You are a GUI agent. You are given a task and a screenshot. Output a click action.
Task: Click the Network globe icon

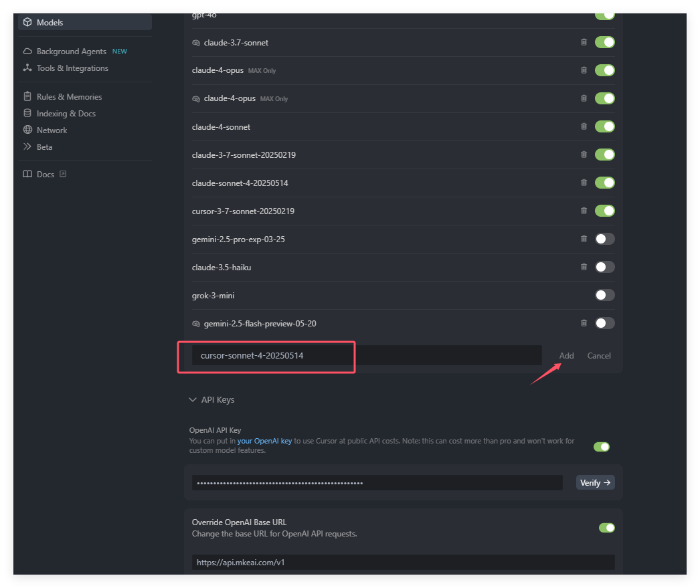tap(27, 130)
